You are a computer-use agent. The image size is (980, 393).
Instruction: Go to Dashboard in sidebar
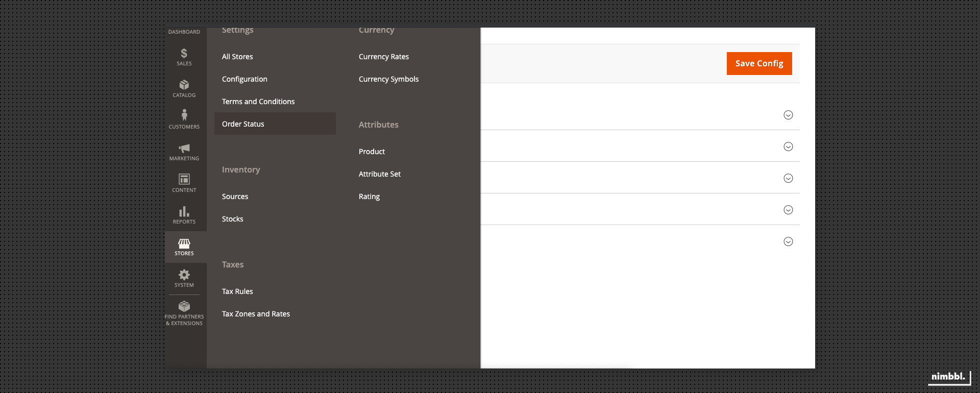tap(184, 32)
